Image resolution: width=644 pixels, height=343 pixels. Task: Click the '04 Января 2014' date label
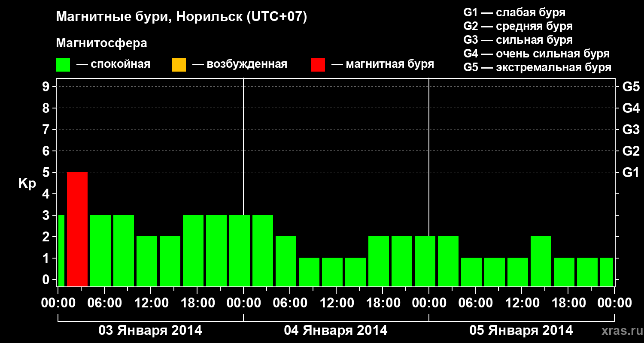(336, 331)
